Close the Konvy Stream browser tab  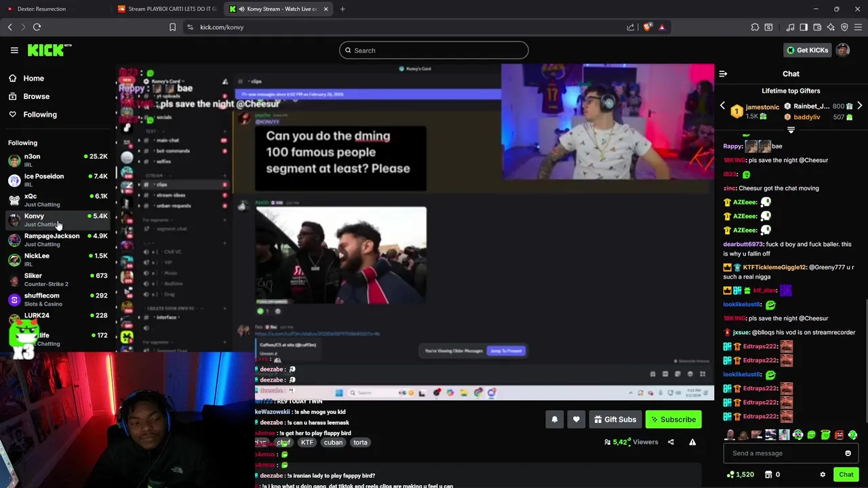[325, 9]
